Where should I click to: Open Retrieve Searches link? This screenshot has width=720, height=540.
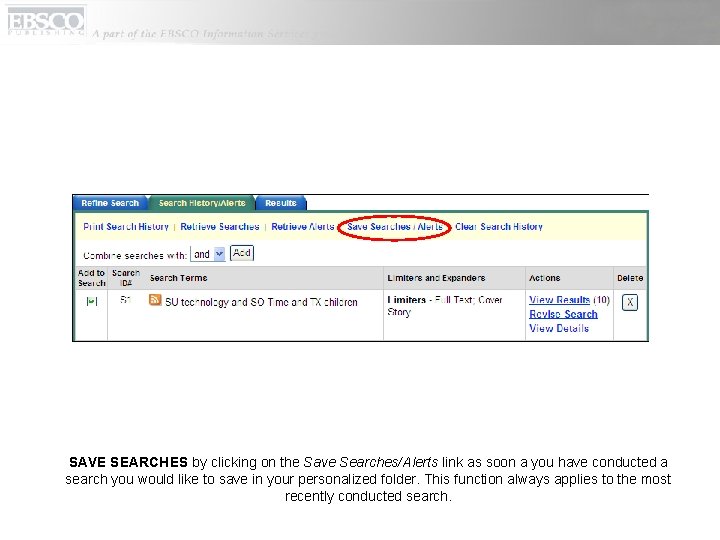219,226
